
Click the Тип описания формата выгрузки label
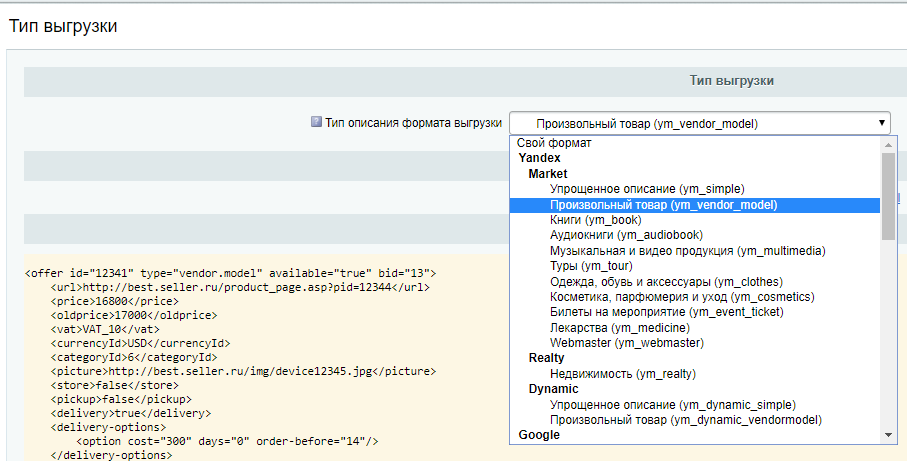coord(413,123)
